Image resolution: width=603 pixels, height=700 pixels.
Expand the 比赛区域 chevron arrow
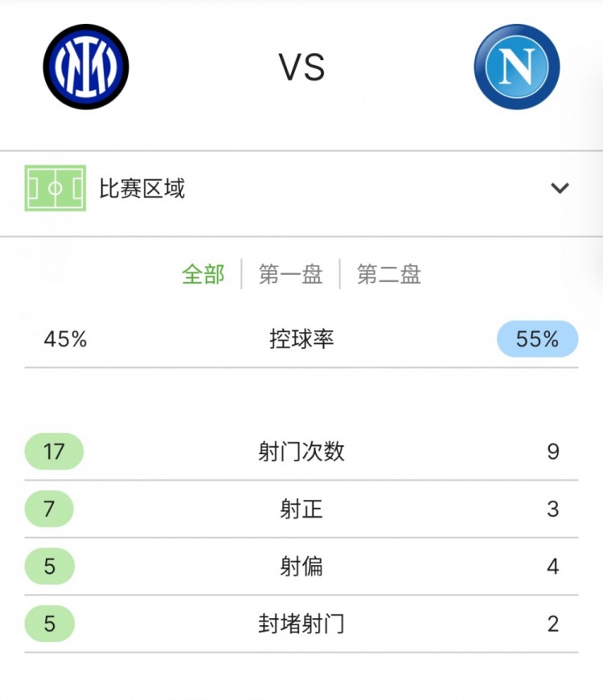tap(560, 188)
